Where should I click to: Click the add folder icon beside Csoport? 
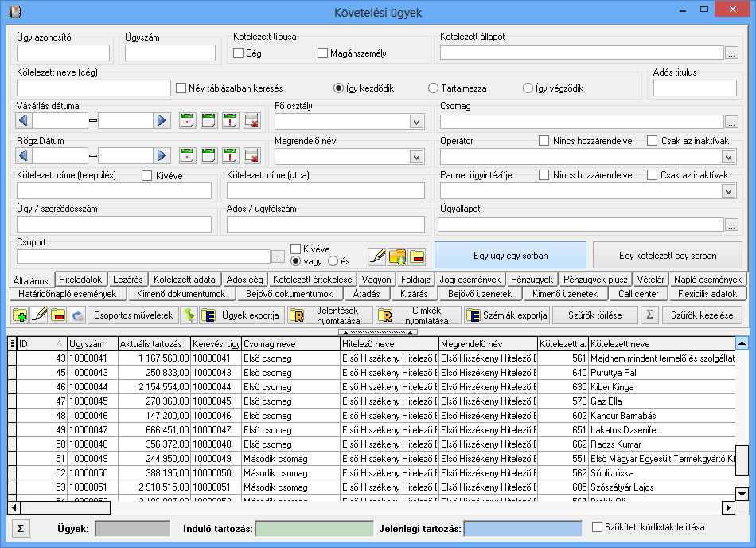(397, 256)
